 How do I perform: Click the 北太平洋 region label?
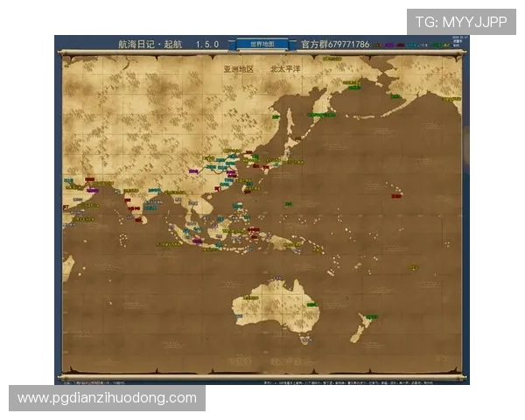pos(284,67)
